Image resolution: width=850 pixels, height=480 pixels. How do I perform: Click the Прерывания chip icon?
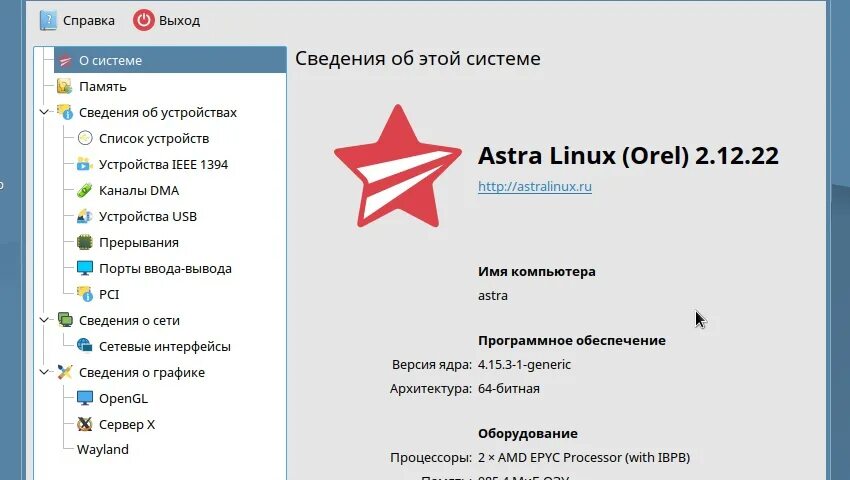click(85, 242)
